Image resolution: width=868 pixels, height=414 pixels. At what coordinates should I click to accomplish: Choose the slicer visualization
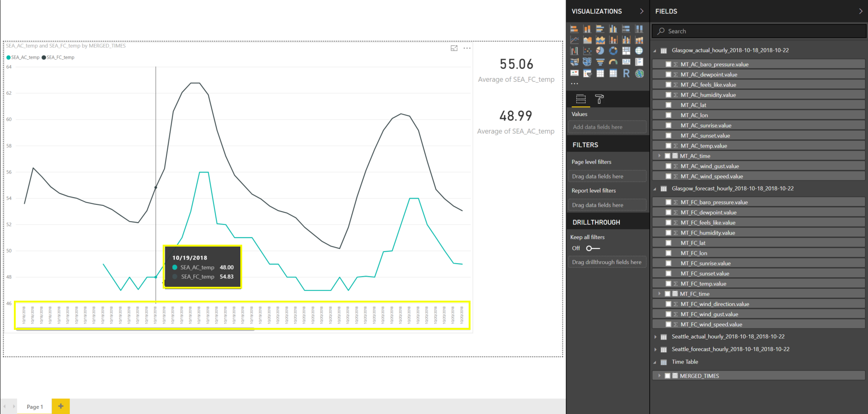coord(587,74)
